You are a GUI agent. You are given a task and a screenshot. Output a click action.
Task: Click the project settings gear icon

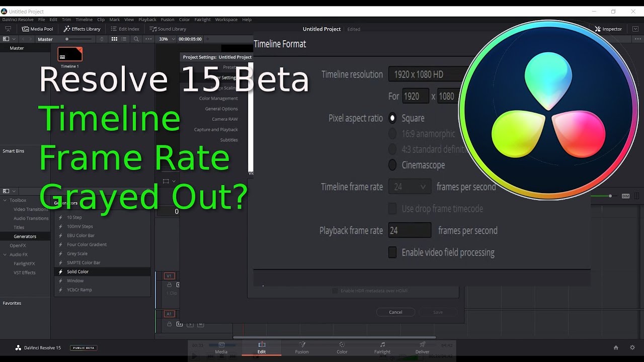click(632, 347)
